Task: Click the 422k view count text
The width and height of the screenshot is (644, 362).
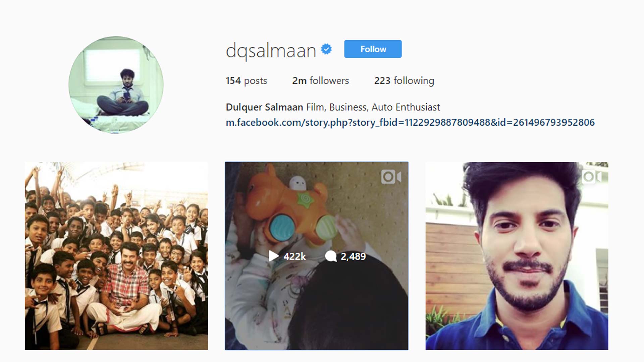Action: tap(294, 256)
